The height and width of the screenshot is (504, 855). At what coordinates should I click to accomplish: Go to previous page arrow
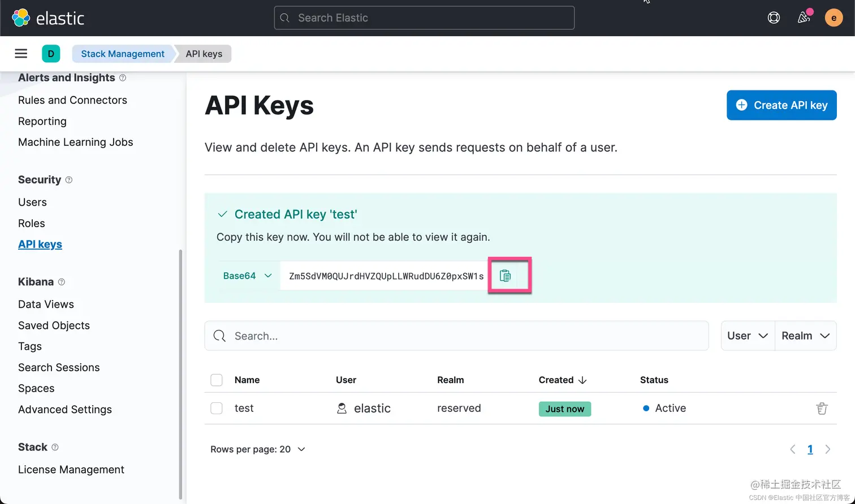[x=793, y=449]
